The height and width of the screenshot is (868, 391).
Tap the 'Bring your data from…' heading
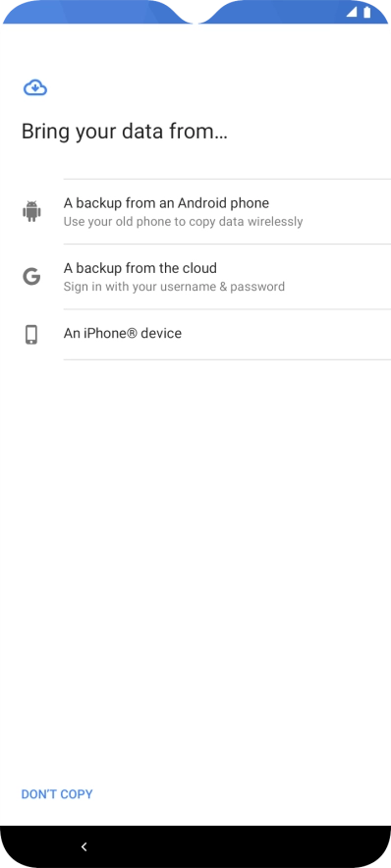(x=124, y=132)
